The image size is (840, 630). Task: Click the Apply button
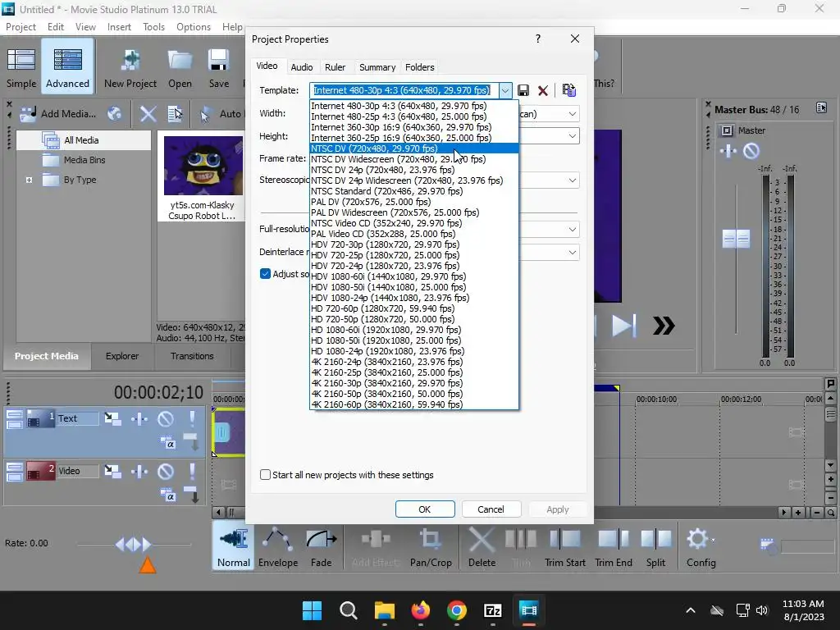558,509
